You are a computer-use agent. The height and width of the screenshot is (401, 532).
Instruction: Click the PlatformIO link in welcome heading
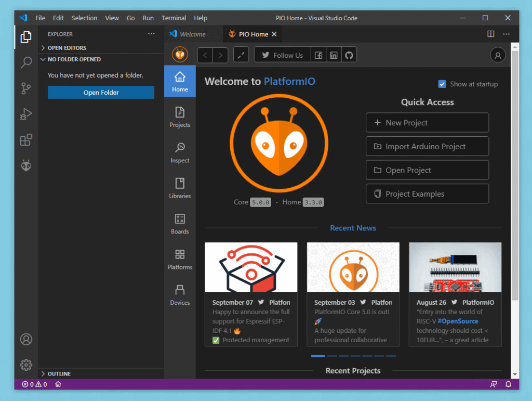pyautogui.click(x=289, y=81)
